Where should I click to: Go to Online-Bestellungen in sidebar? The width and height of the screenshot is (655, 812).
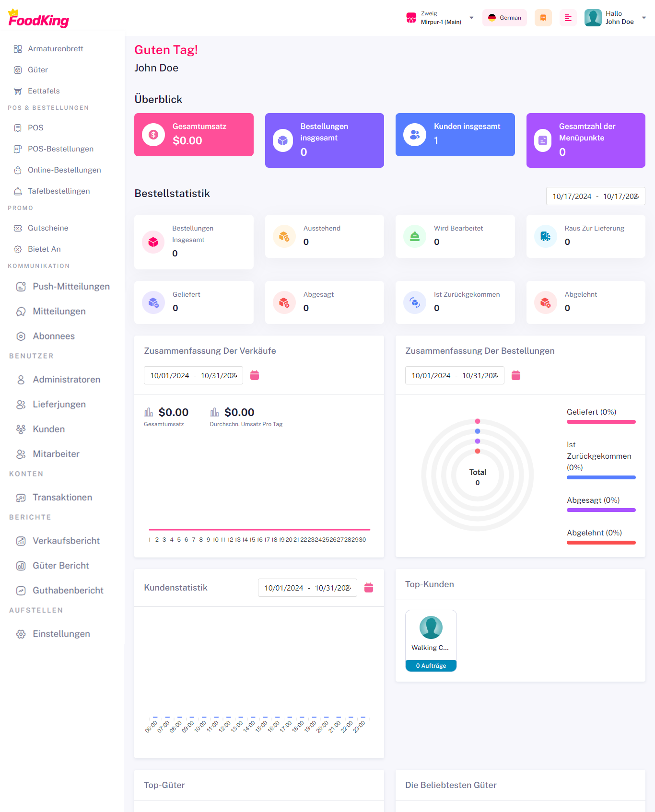64,170
